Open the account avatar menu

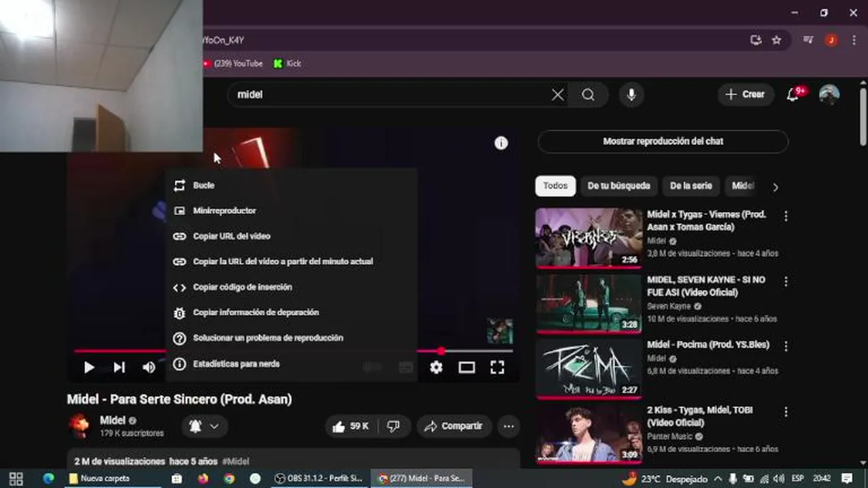pos(829,95)
